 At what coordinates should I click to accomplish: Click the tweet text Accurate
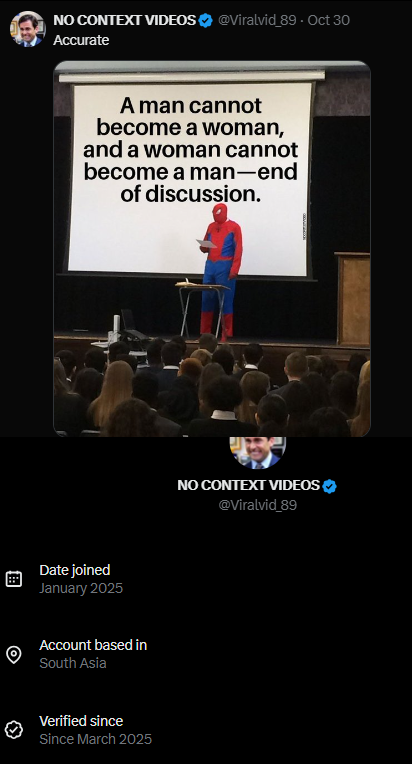[x=81, y=40]
